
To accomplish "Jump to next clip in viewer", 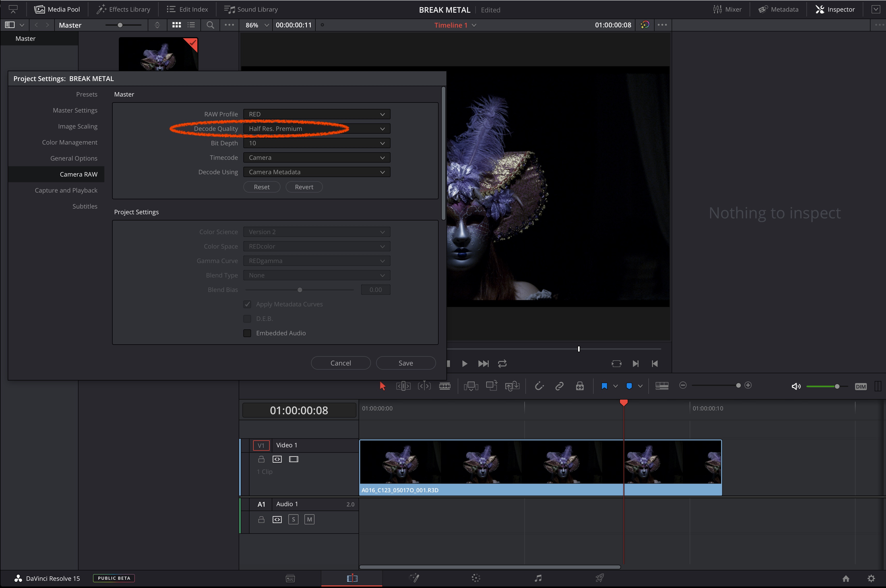I will pyautogui.click(x=483, y=363).
